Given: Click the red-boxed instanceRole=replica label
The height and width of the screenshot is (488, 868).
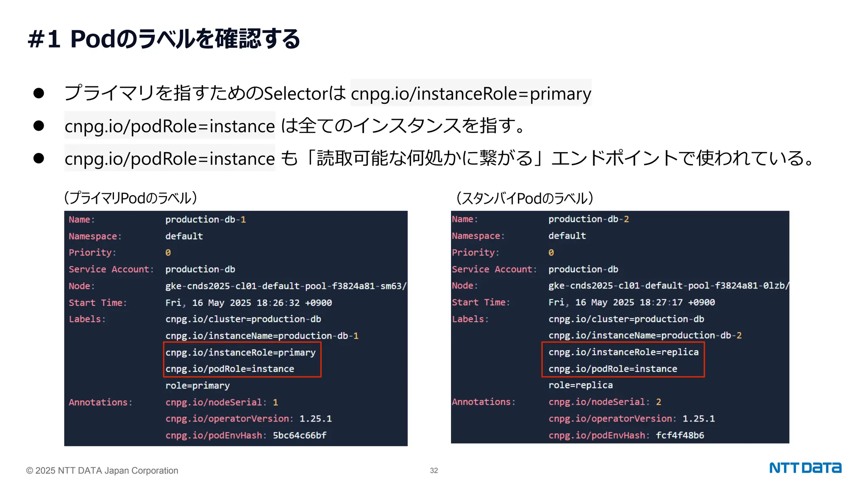Looking at the screenshot, I should [x=623, y=352].
